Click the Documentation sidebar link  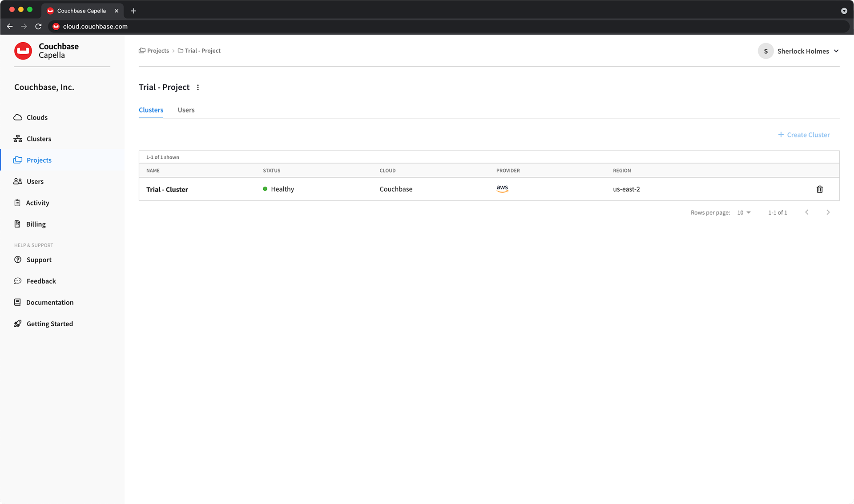click(x=50, y=302)
